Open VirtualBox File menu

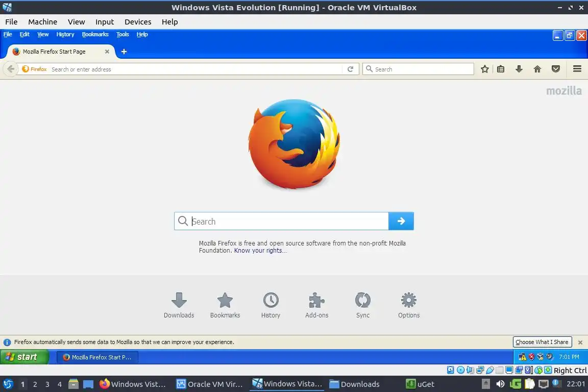(x=11, y=22)
